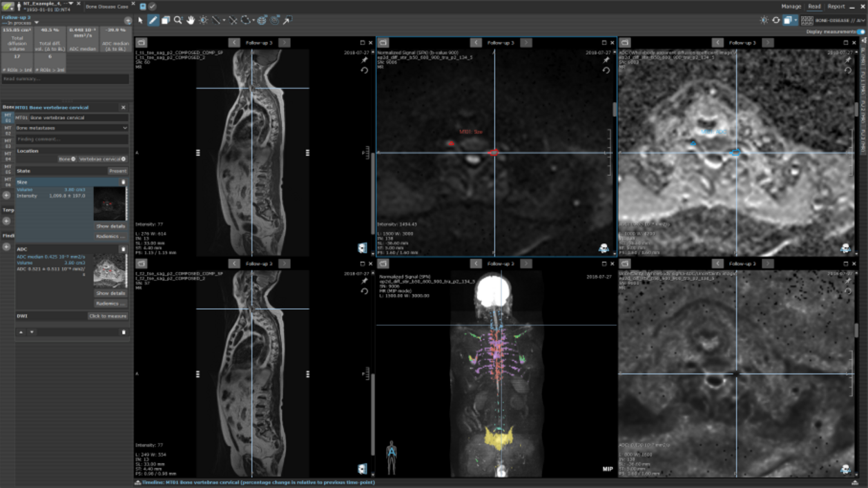The image size is (868, 488).
Task: Activate the pan hand tool
Action: tap(191, 21)
